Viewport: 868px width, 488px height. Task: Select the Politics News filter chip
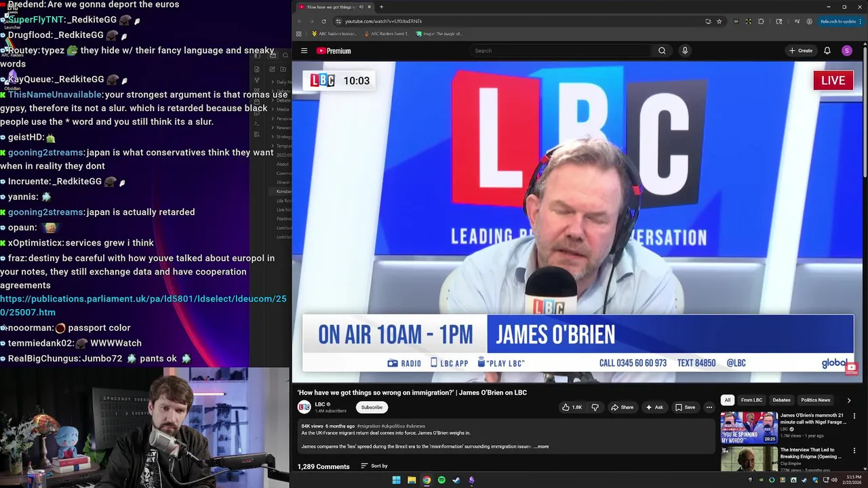pos(816,401)
